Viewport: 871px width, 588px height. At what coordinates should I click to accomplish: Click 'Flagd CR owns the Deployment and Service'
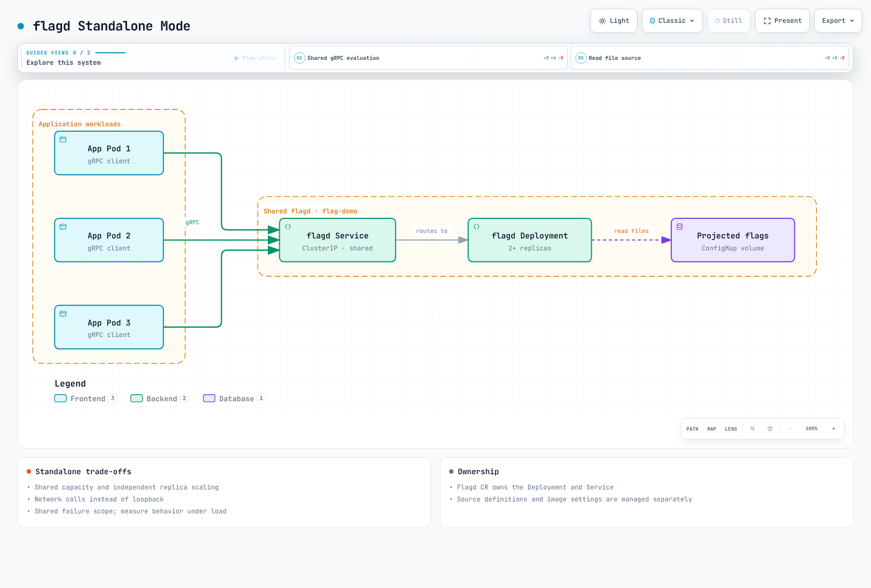535,487
